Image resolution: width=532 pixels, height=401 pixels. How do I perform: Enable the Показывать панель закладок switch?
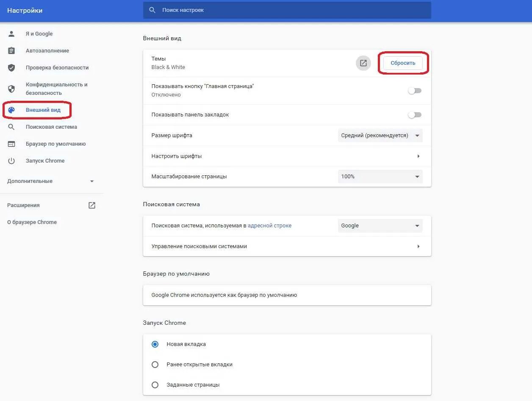coord(415,115)
